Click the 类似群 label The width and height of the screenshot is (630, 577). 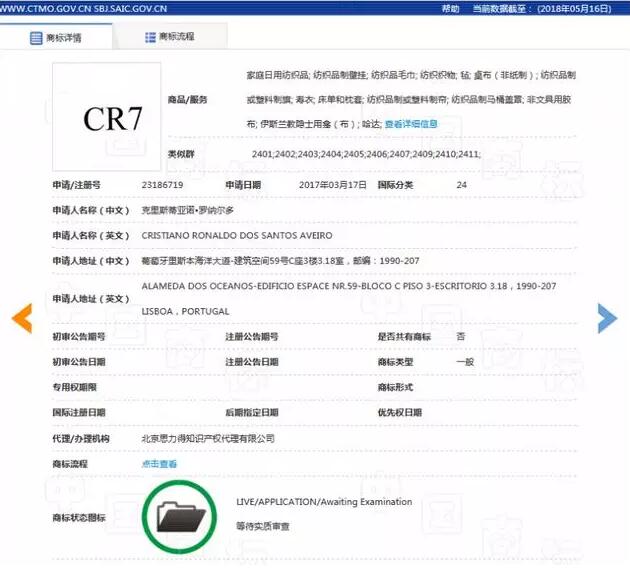pos(181,154)
